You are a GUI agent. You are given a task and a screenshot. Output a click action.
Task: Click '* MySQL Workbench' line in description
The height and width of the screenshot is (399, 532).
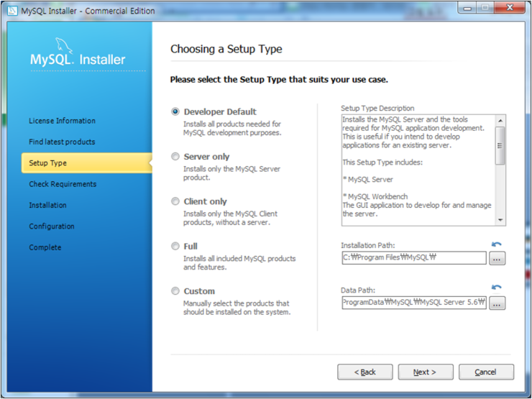(x=375, y=196)
